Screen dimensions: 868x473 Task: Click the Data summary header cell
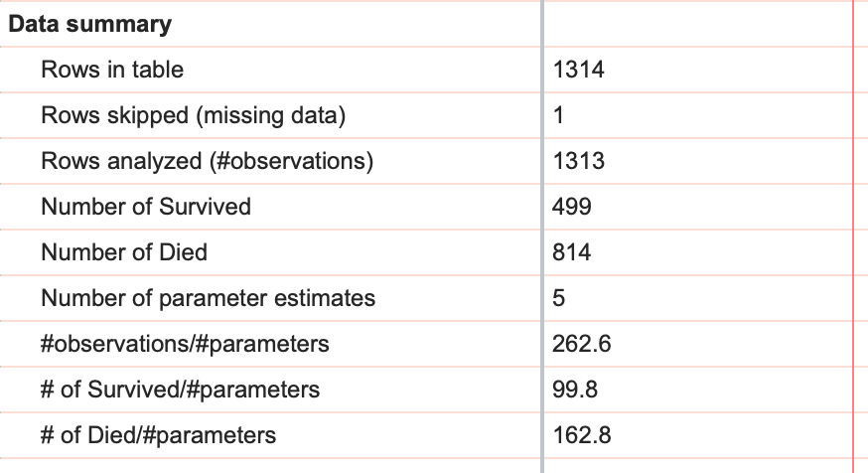[x=91, y=25]
